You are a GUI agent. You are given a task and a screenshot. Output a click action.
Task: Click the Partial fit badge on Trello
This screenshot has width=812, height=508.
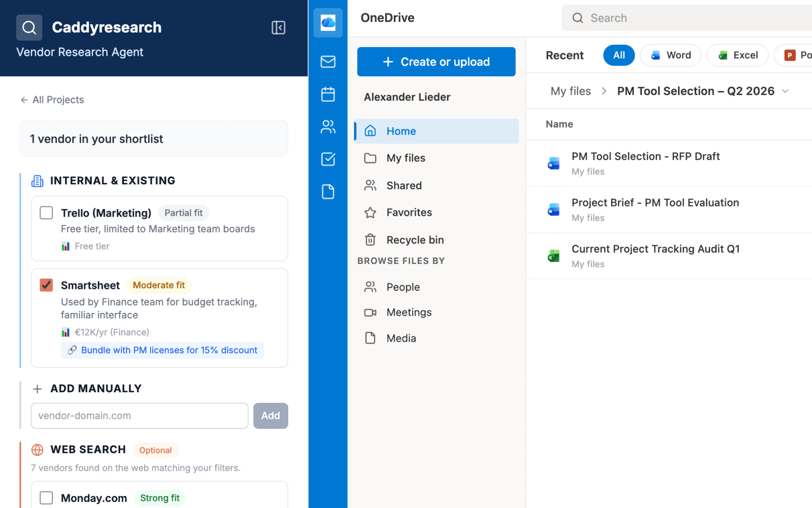pos(183,213)
